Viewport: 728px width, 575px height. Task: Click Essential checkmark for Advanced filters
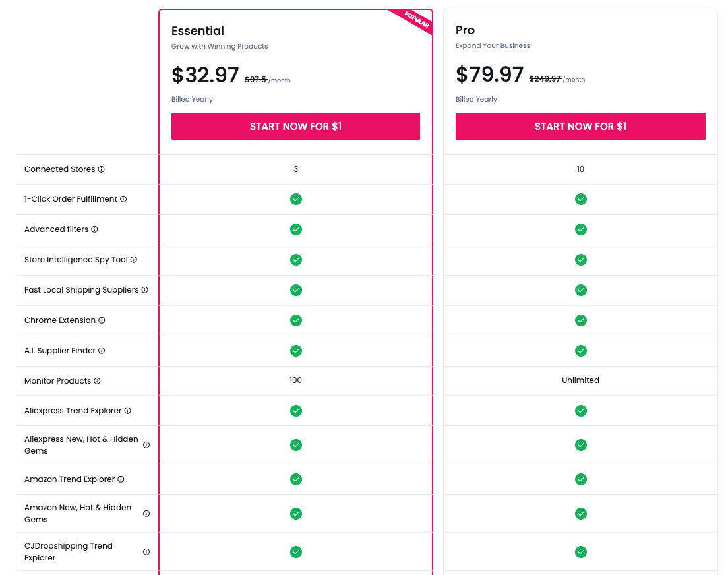tap(296, 229)
